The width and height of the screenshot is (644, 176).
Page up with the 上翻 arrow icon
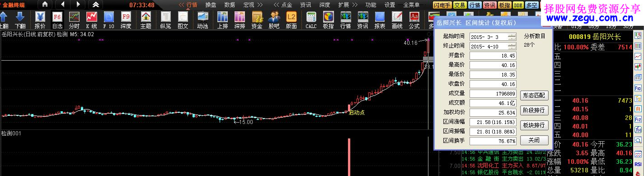click(x=4, y=20)
